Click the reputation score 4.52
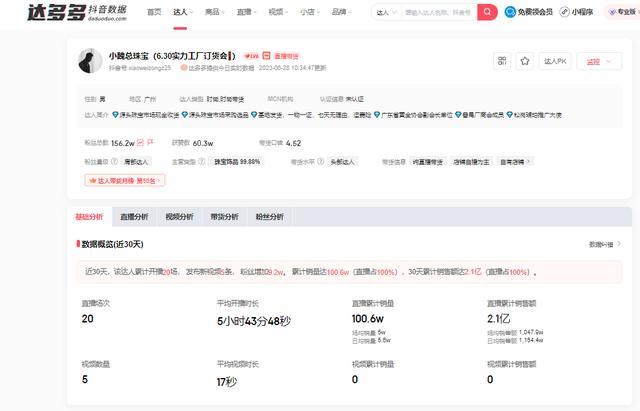Screen dimensions: 640x411 click(293, 143)
